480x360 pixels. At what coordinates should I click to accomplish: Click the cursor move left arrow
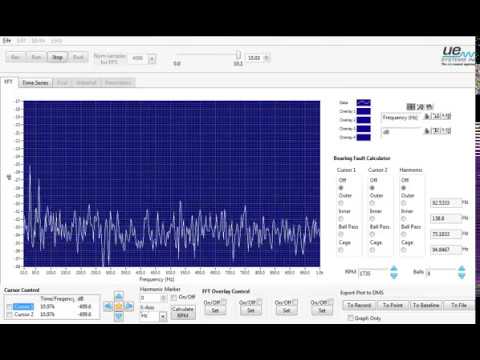[x=108, y=306]
